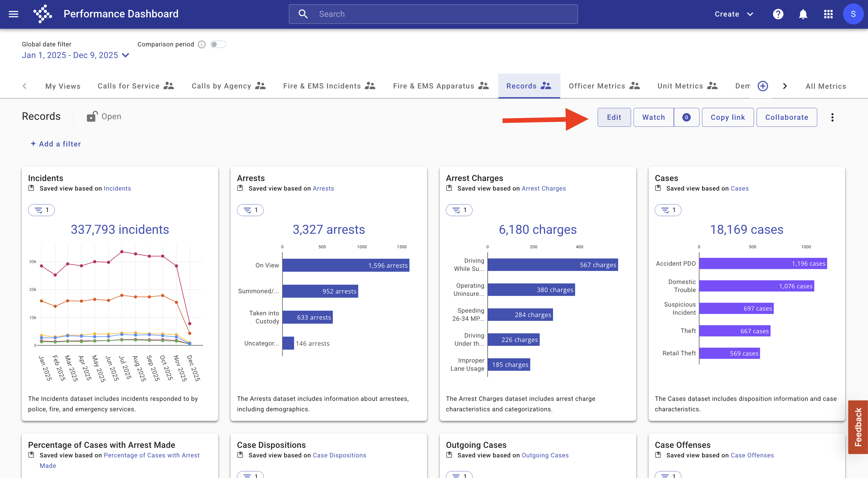Open the apps grid launcher

coord(828,14)
